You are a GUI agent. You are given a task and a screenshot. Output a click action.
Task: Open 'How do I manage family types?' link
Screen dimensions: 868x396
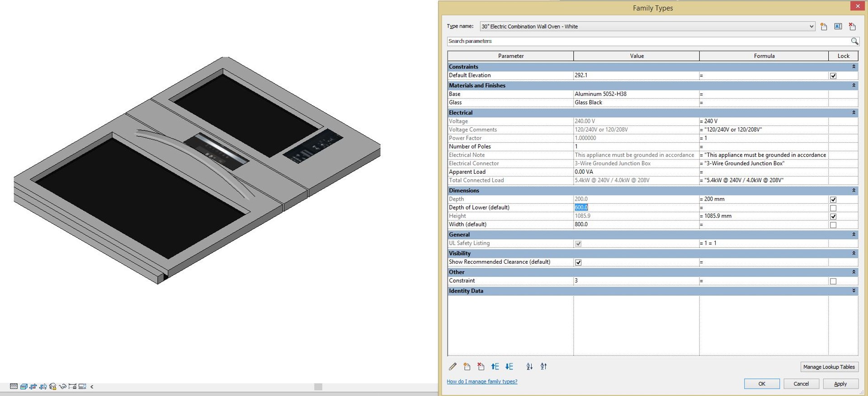482,382
